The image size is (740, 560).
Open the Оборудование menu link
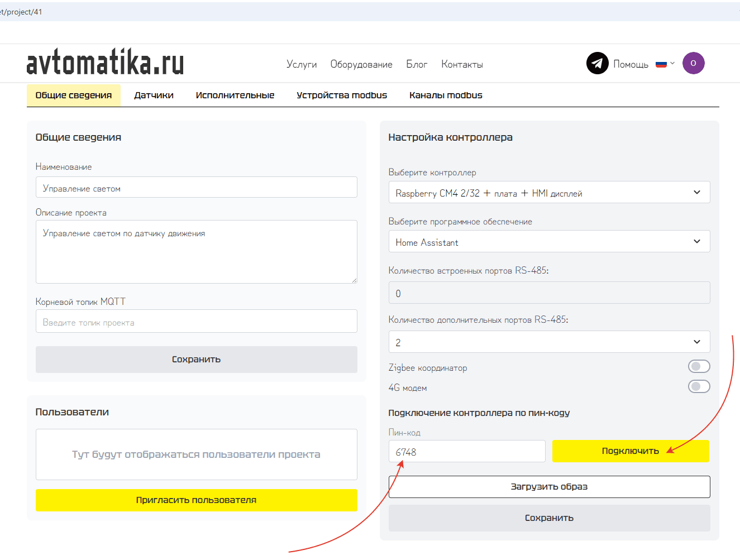pos(361,64)
